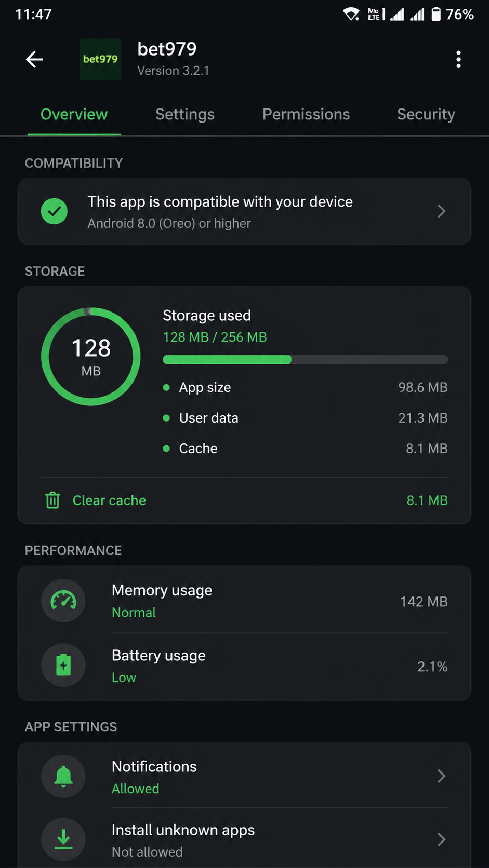Open Install unknown apps chevron

[442, 839]
